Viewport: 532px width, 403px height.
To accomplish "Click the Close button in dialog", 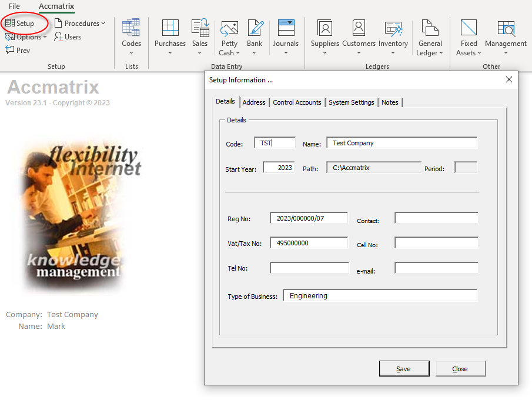I will (x=460, y=369).
